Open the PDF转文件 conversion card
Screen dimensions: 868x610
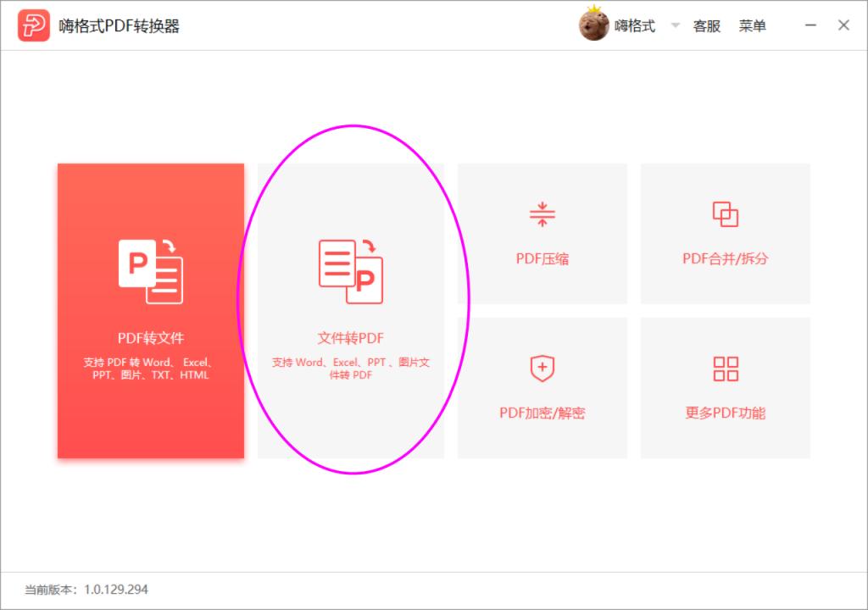[149, 311]
